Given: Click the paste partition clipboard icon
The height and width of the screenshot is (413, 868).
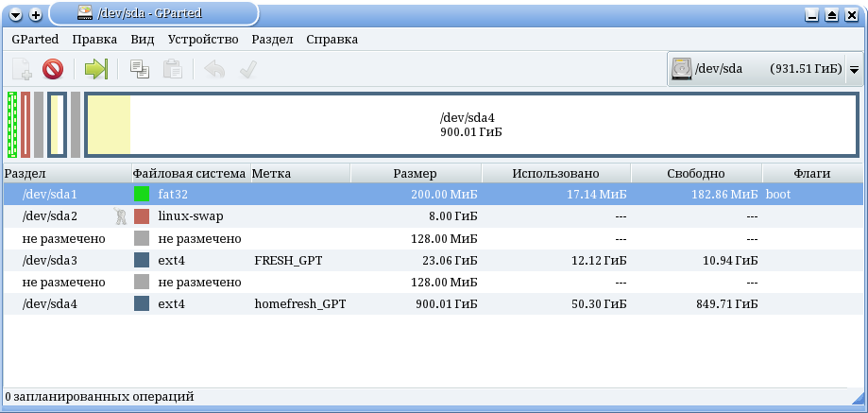Looking at the screenshot, I should (172, 69).
